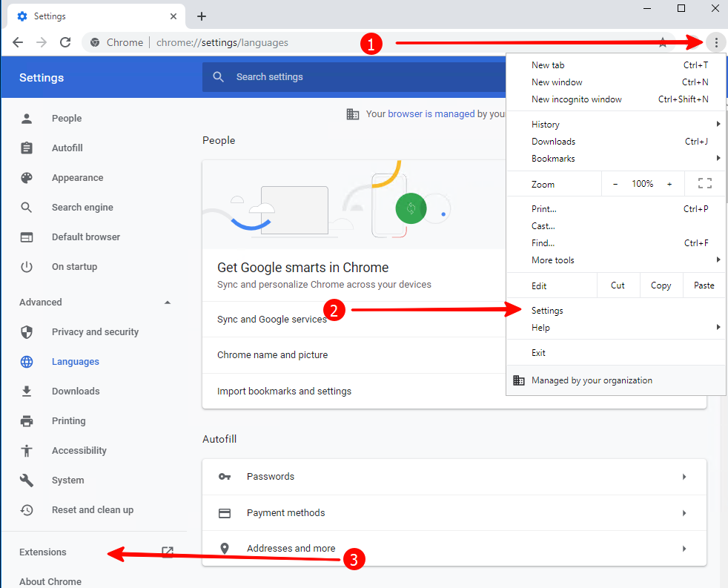Click the Payment methods card icon
The width and height of the screenshot is (728, 588).
[x=225, y=513]
